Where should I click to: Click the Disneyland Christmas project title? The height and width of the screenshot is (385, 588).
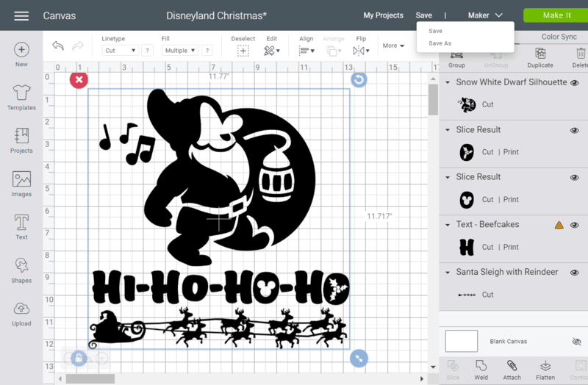[x=216, y=15]
